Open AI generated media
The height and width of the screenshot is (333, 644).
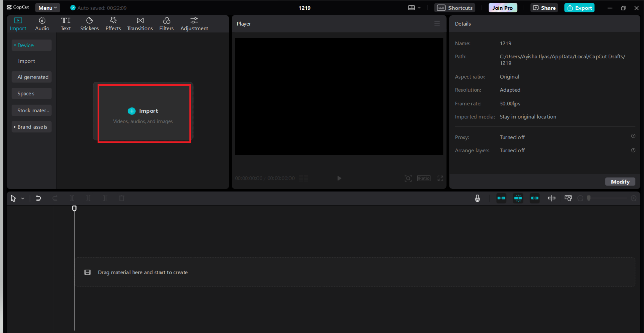31,77
